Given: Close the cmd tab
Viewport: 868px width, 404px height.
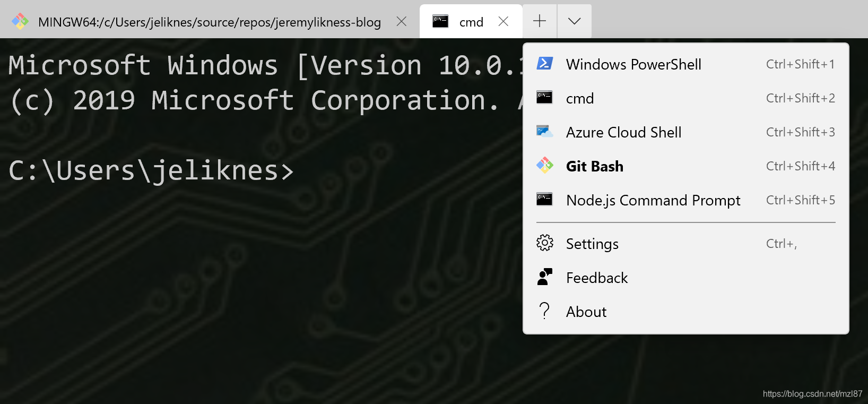Looking at the screenshot, I should pyautogui.click(x=504, y=21).
